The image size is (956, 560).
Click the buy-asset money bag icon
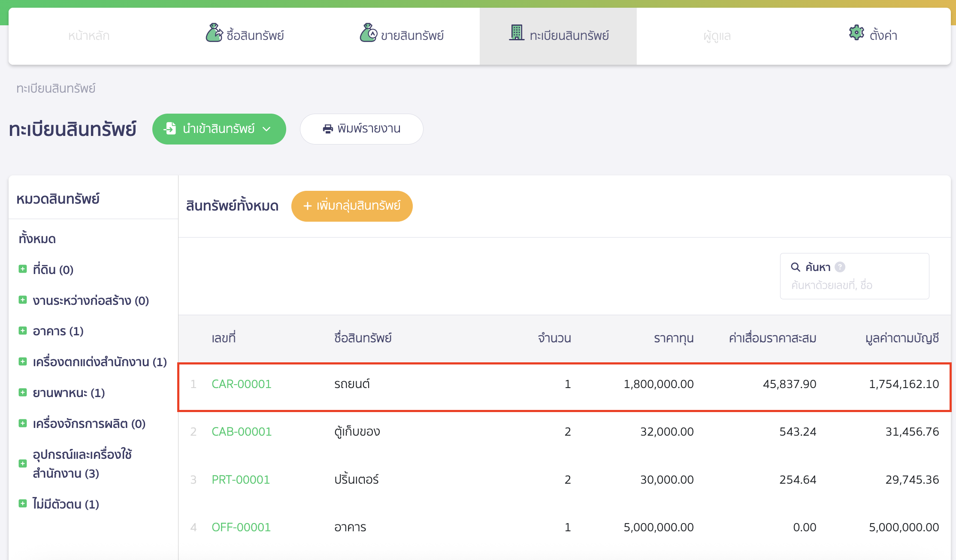(x=214, y=33)
